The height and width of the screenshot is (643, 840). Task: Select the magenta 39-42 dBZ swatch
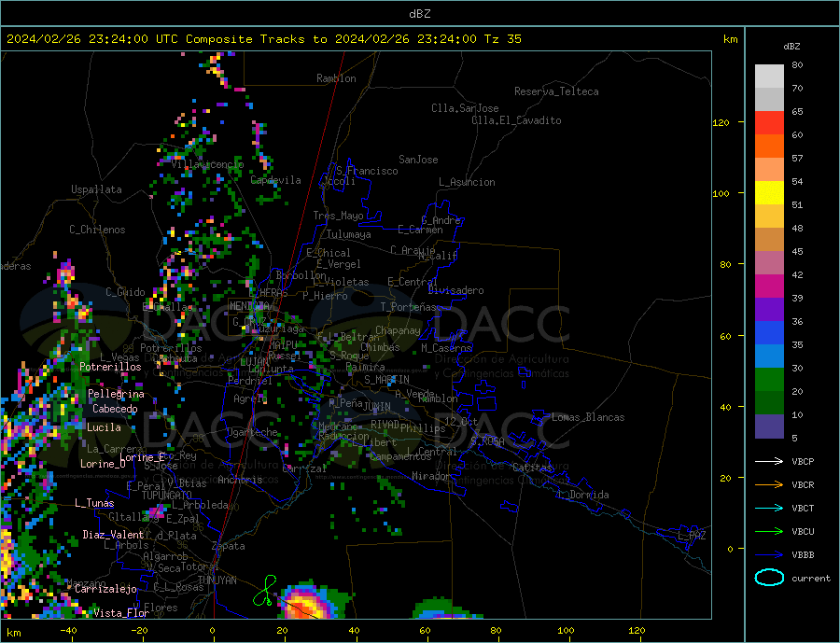point(769,287)
